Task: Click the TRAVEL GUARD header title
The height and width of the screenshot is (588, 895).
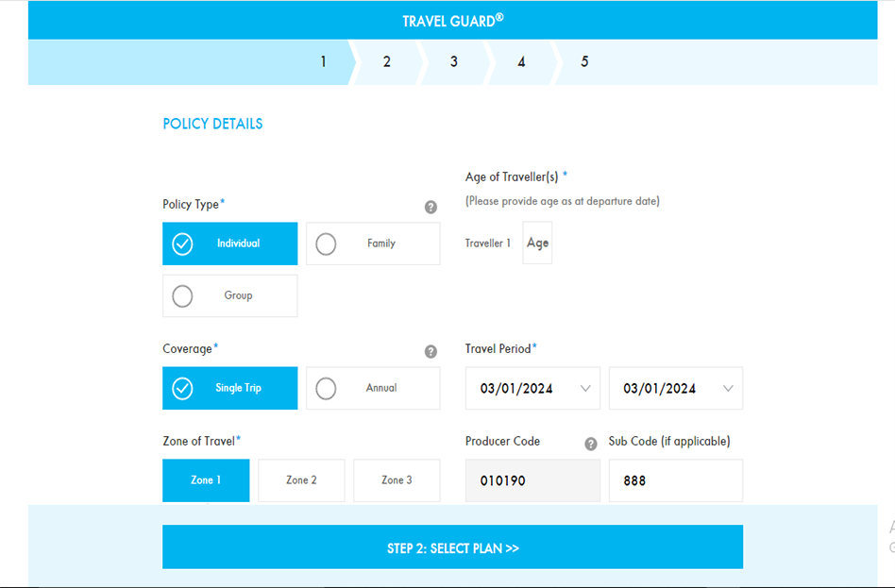Action: click(x=452, y=21)
